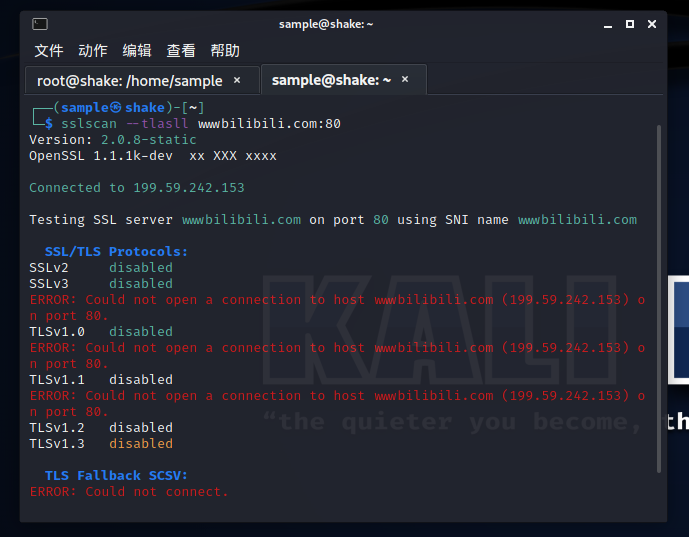Open the 文件 menu
The height and width of the screenshot is (537, 689).
pyautogui.click(x=49, y=51)
